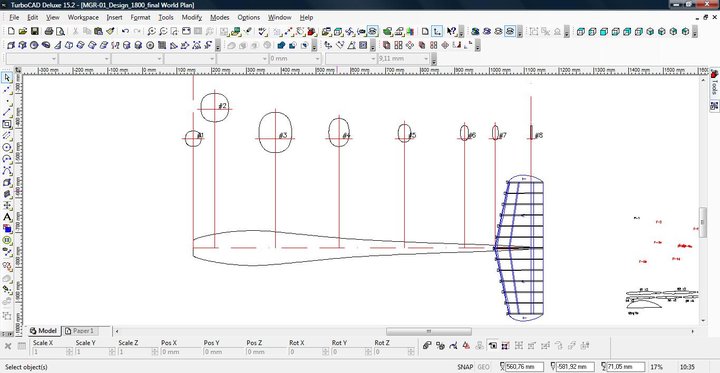Click the Zoom In magnifier icon
The width and height of the screenshot is (720, 373).
click(152, 31)
